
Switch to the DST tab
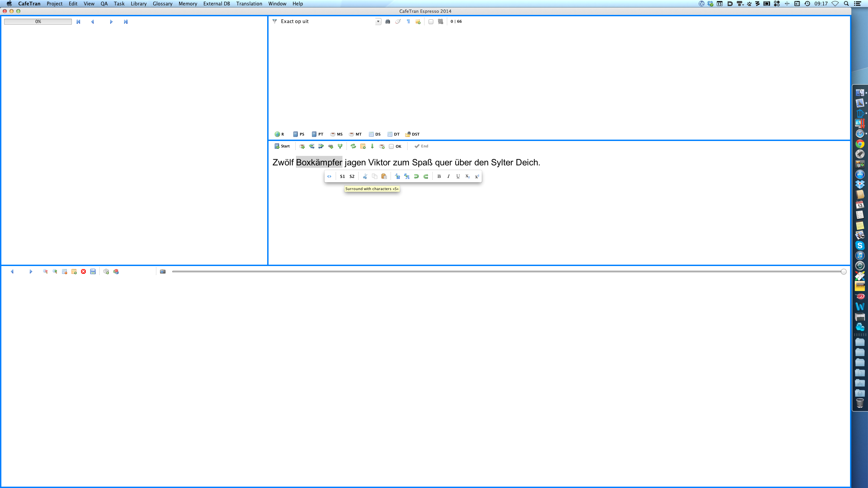(x=412, y=134)
